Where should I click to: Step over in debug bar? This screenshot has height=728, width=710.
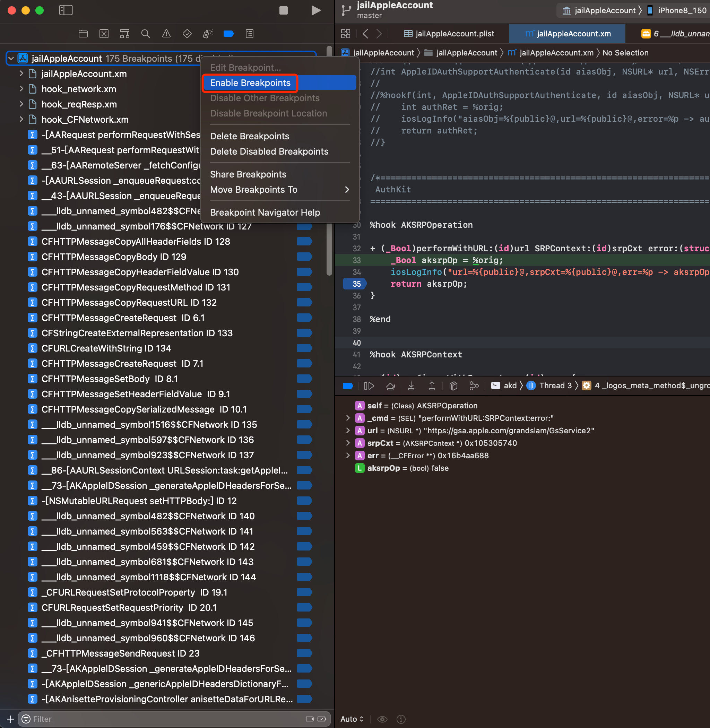(390, 385)
